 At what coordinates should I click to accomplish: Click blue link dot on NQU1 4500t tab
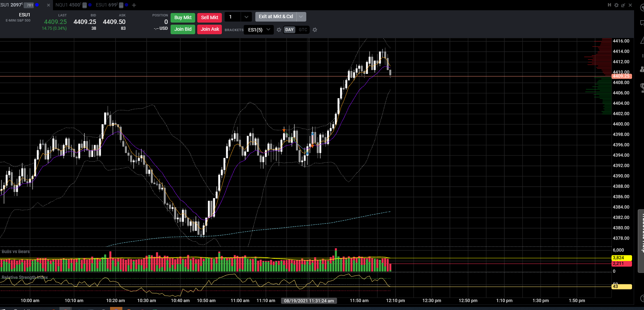coord(90,5)
